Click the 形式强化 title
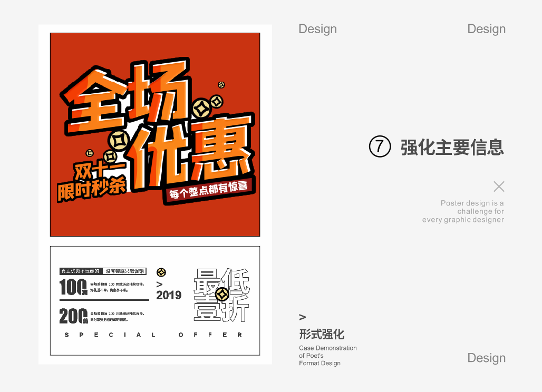 pos(322,334)
